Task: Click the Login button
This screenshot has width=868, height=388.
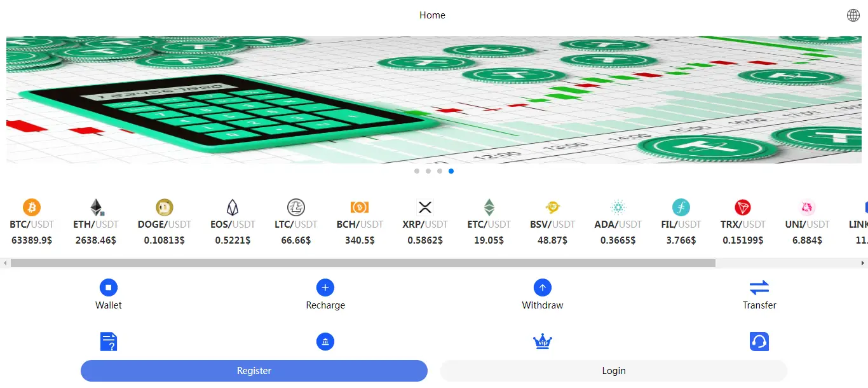Action: click(x=613, y=371)
